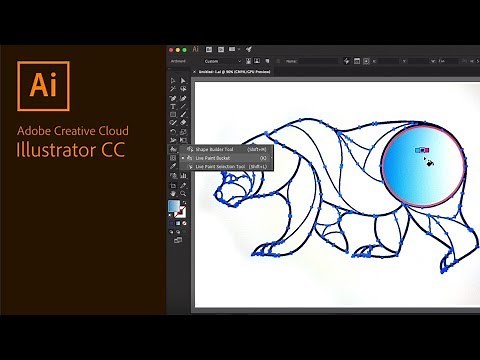Select the Paintbrush tool
The width and height of the screenshot is (480, 360).
click(183, 115)
